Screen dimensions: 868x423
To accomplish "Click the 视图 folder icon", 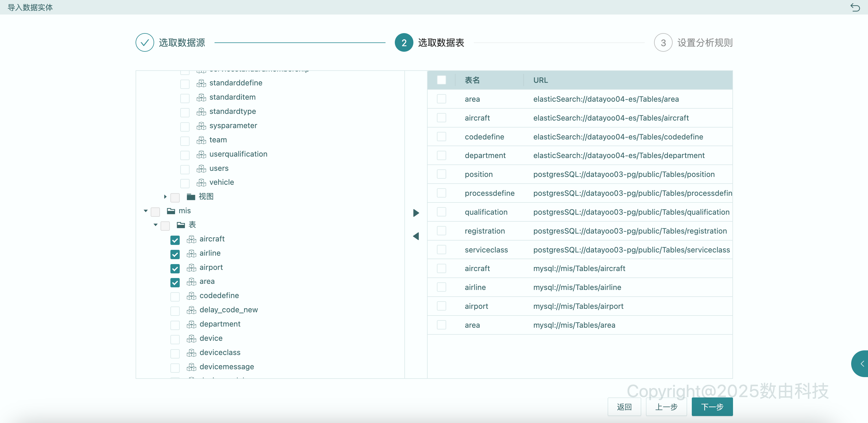I will coord(191,197).
